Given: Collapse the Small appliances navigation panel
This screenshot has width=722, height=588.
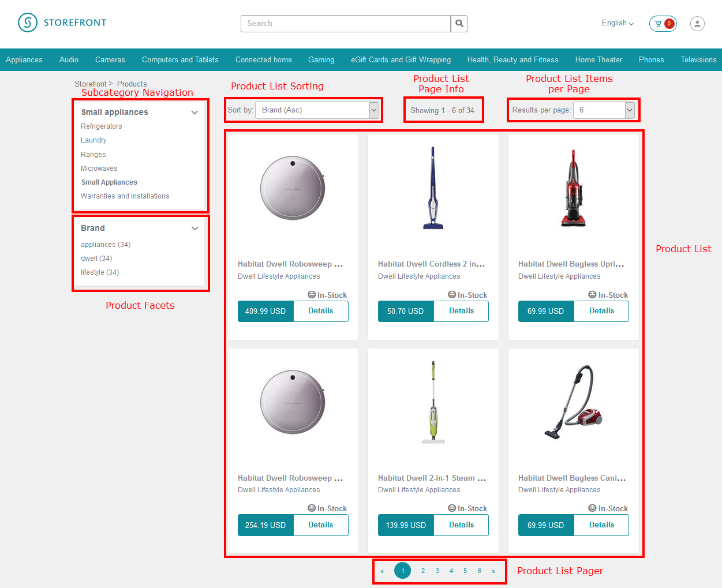Looking at the screenshot, I should (x=194, y=113).
